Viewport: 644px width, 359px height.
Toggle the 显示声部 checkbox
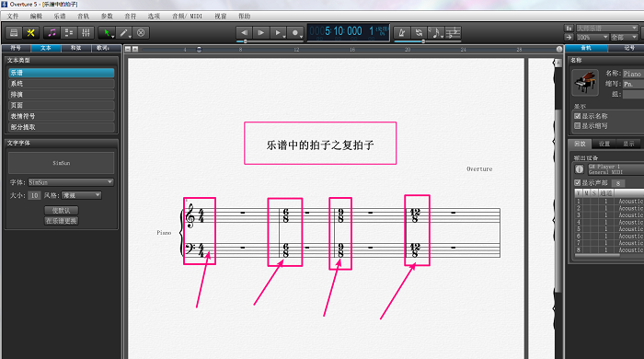[x=578, y=182]
